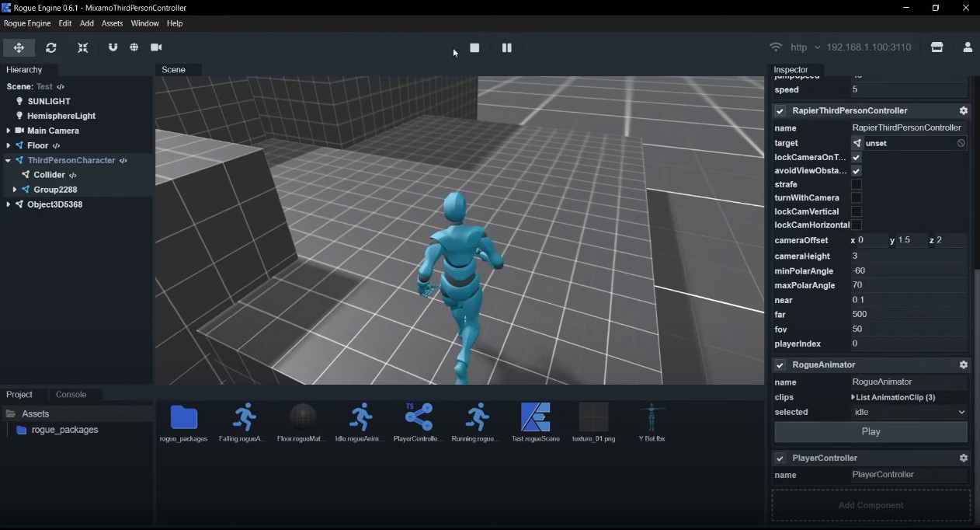The height and width of the screenshot is (530, 980).
Task: Toggle world space transform globe icon
Action: [x=134, y=47]
